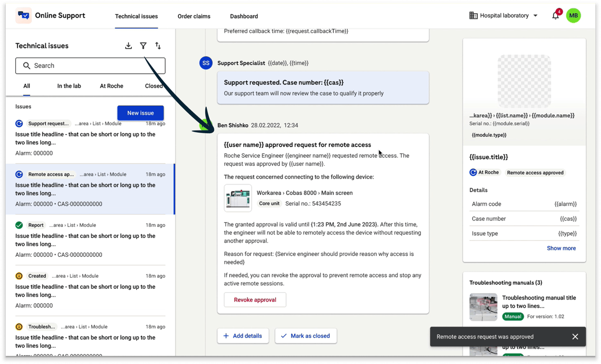601x364 pixels.
Task: Click the At Roche status icon in details panel
Action: [473, 173]
